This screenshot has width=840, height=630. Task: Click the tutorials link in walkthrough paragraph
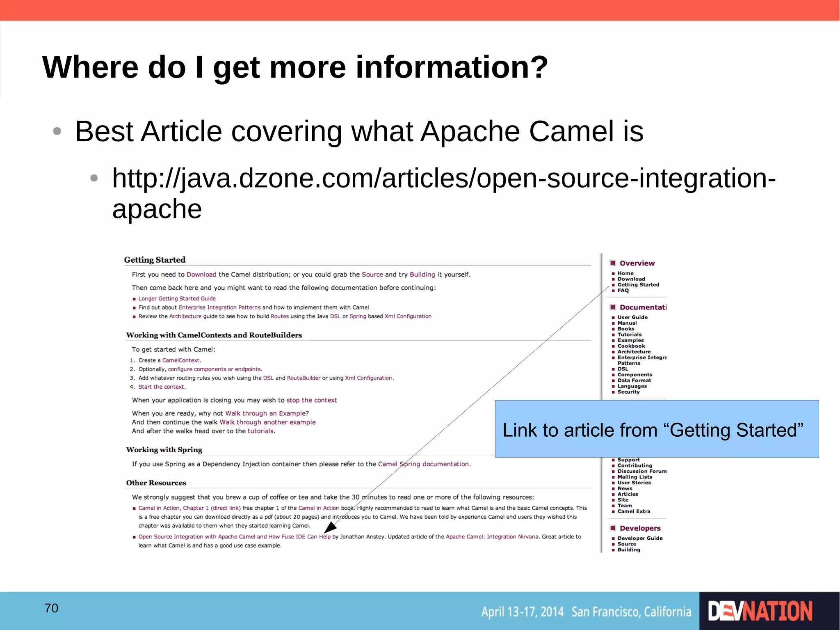pyautogui.click(x=260, y=431)
